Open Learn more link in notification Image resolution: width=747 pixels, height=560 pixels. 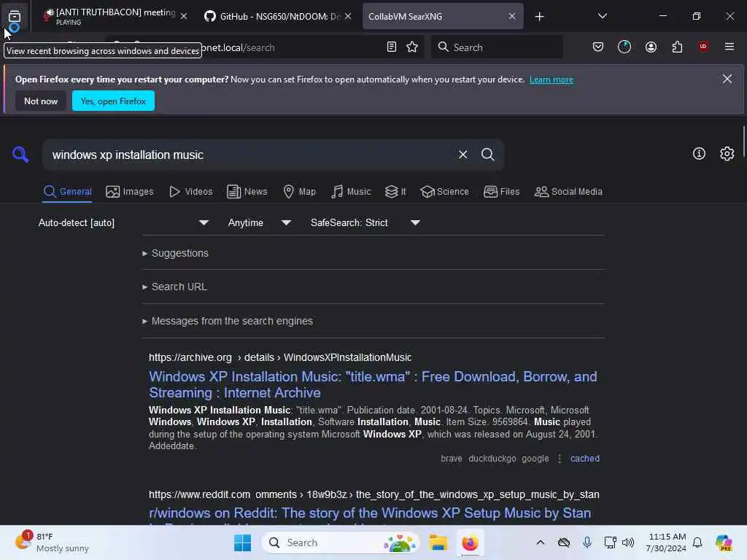point(551,79)
